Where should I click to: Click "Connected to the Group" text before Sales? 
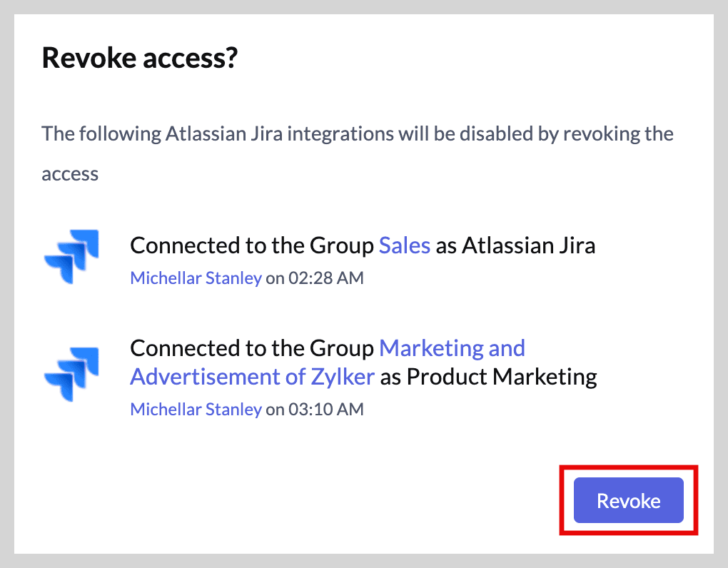(252, 246)
